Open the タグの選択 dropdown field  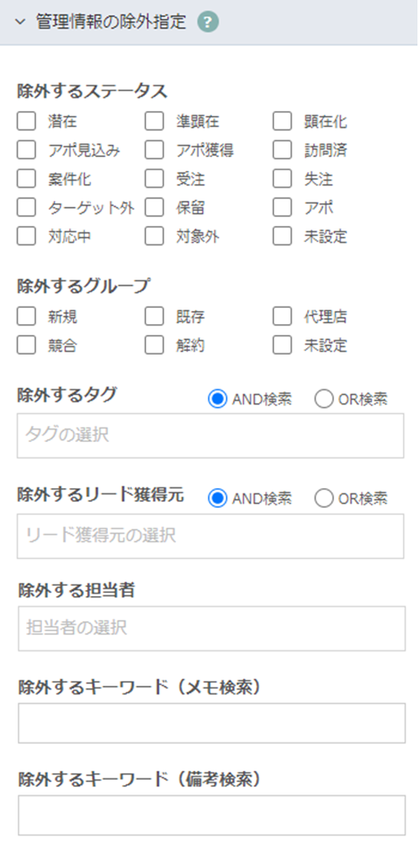[211, 436]
